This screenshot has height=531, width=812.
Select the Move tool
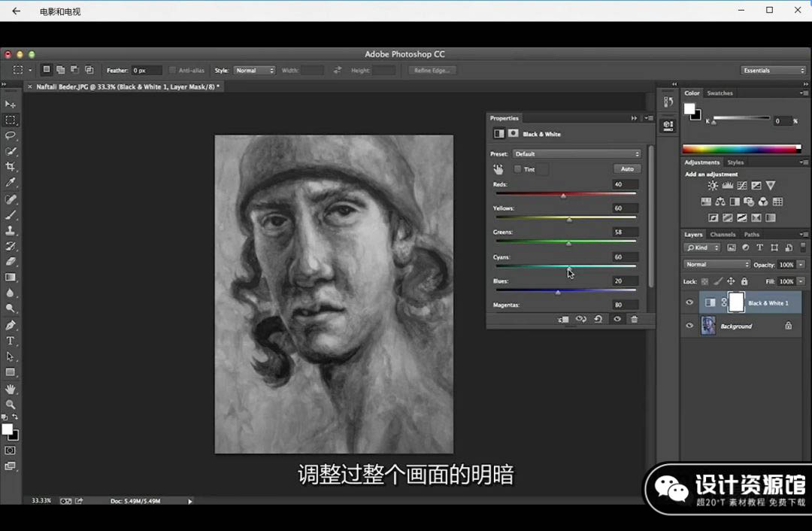tap(11, 104)
